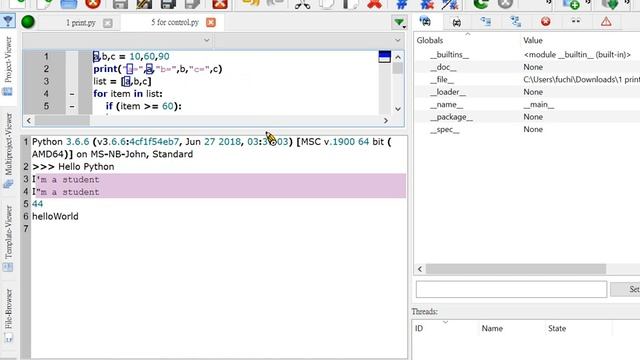640x360 pixels.
Task: Open the Watchpoints viewer tab
Action: (576, 21)
